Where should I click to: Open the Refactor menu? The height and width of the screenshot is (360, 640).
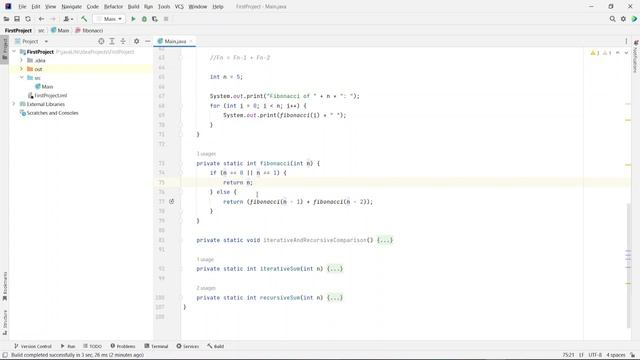(113, 7)
